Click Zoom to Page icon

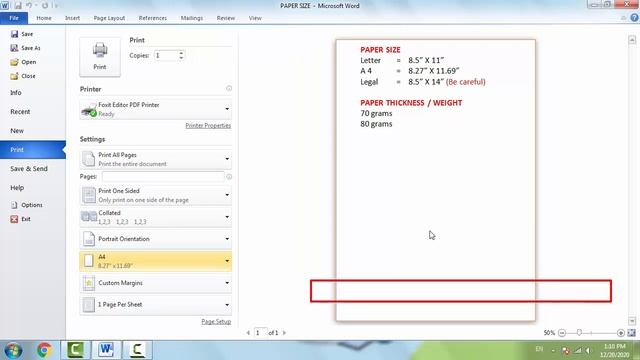pos(631,333)
